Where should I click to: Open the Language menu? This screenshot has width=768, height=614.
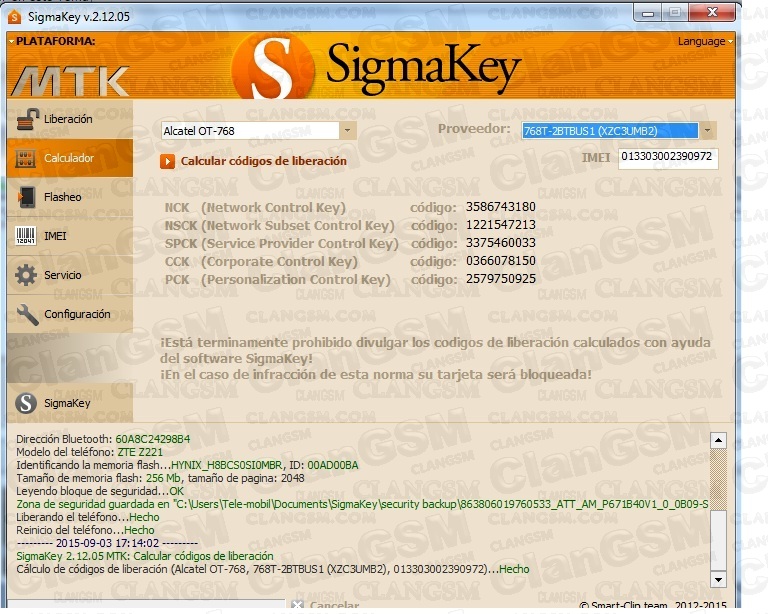pyautogui.click(x=704, y=41)
